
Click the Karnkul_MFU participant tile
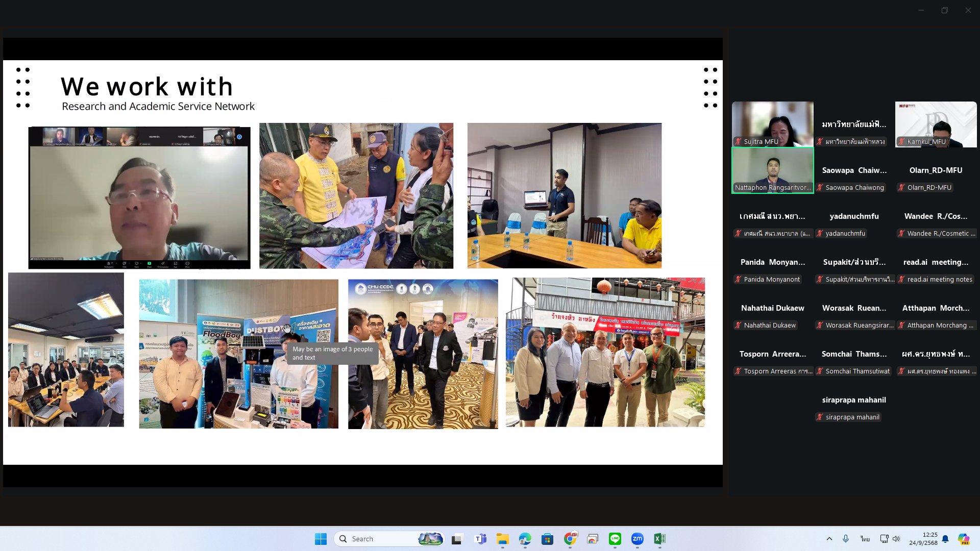pyautogui.click(x=936, y=124)
